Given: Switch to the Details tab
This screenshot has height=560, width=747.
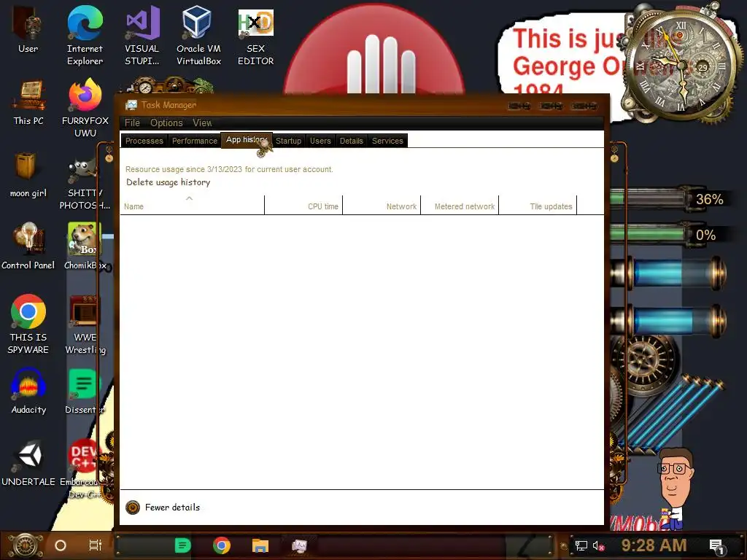Looking at the screenshot, I should pyautogui.click(x=351, y=141).
